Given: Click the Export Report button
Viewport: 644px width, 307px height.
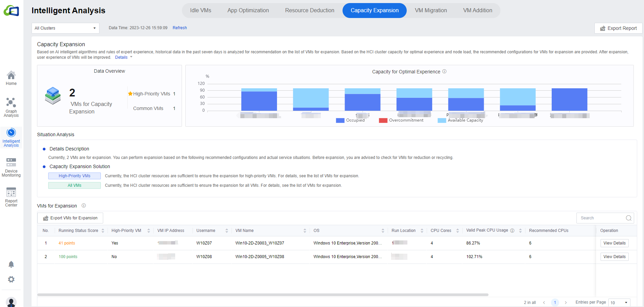Looking at the screenshot, I should (x=618, y=28).
